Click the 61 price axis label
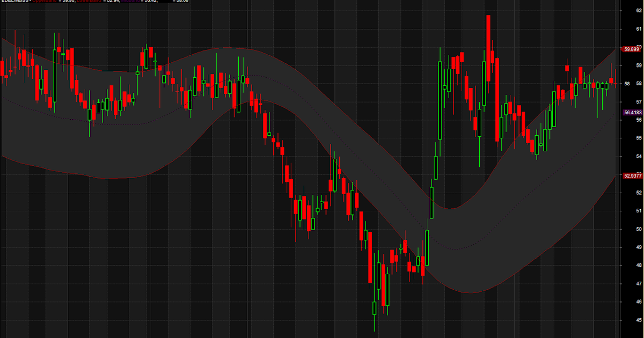 coord(639,29)
